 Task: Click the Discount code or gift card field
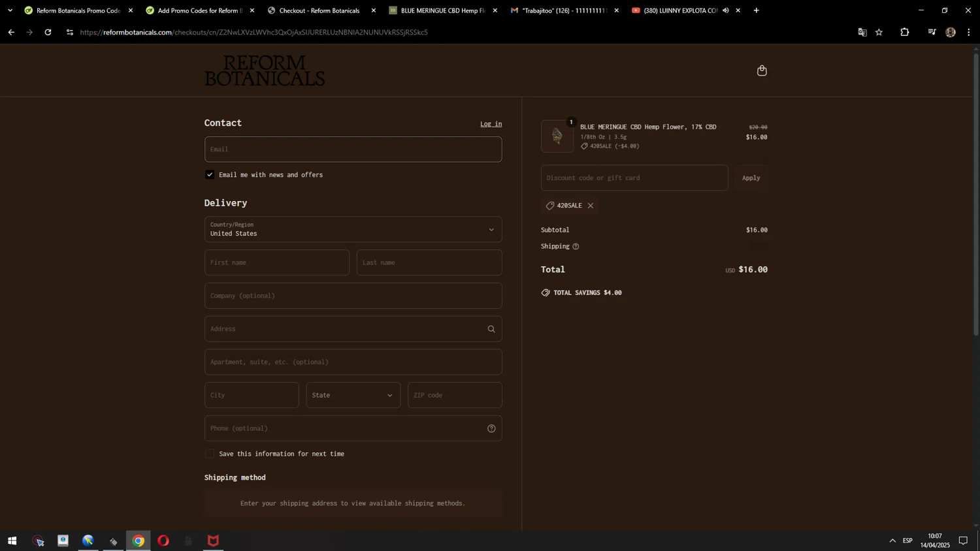pyautogui.click(x=634, y=178)
